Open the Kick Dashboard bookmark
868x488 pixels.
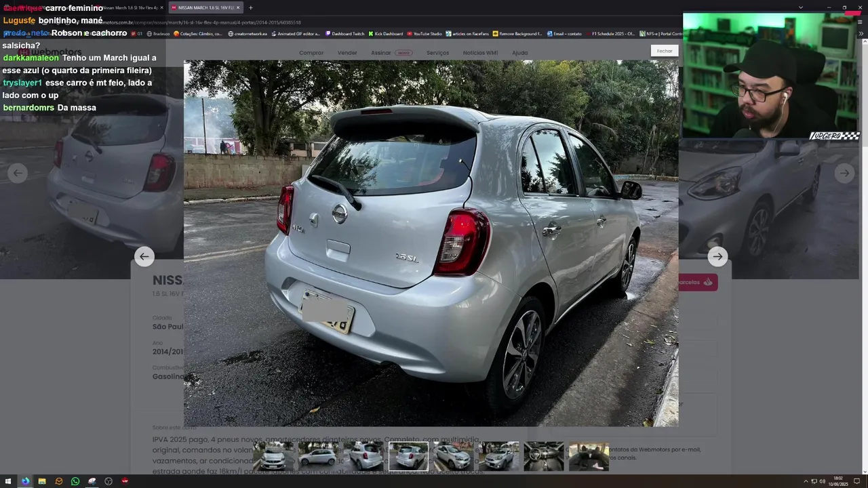tap(386, 33)
